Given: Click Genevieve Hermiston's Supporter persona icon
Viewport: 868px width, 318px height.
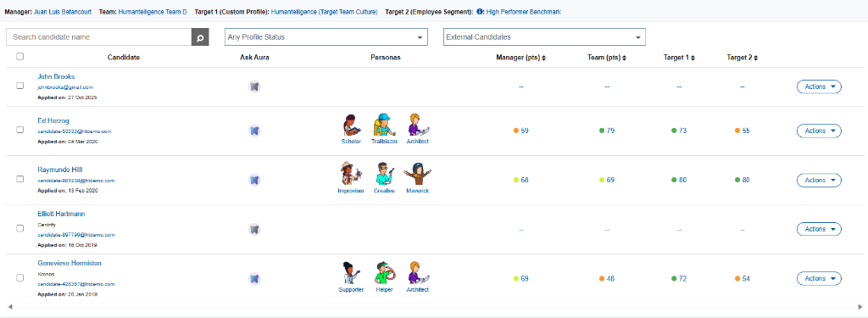Looking at the screenshot, I should 351,273.
